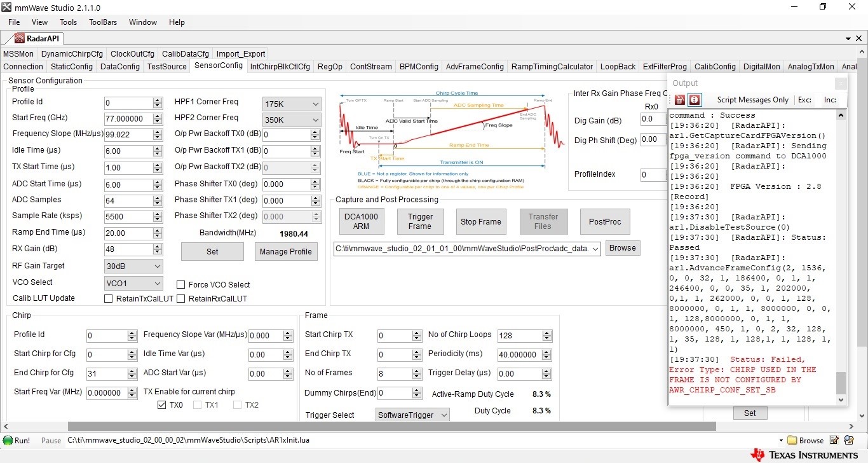Click the script inspect magnifier-pencil icon
This screenshot has height=463, width=868.
[849, 440]
